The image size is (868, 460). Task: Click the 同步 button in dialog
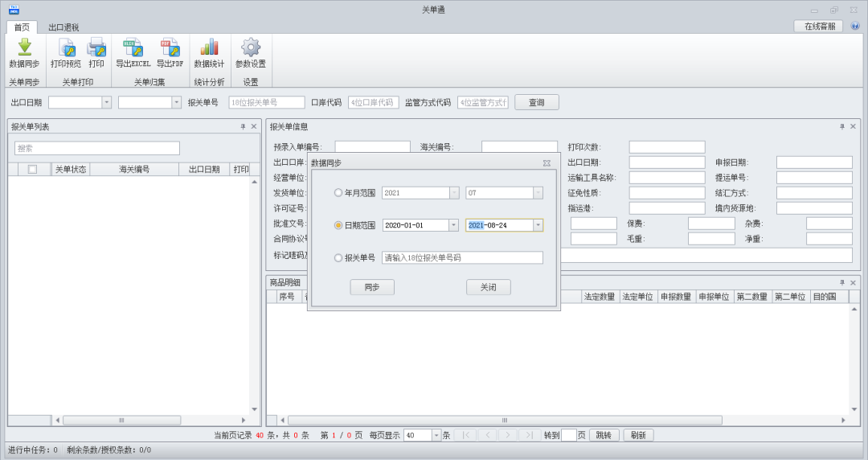click(372, 287)
